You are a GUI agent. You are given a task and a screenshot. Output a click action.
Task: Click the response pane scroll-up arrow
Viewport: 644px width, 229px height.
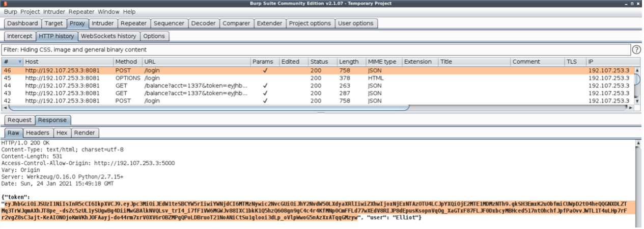click(639, 144)
